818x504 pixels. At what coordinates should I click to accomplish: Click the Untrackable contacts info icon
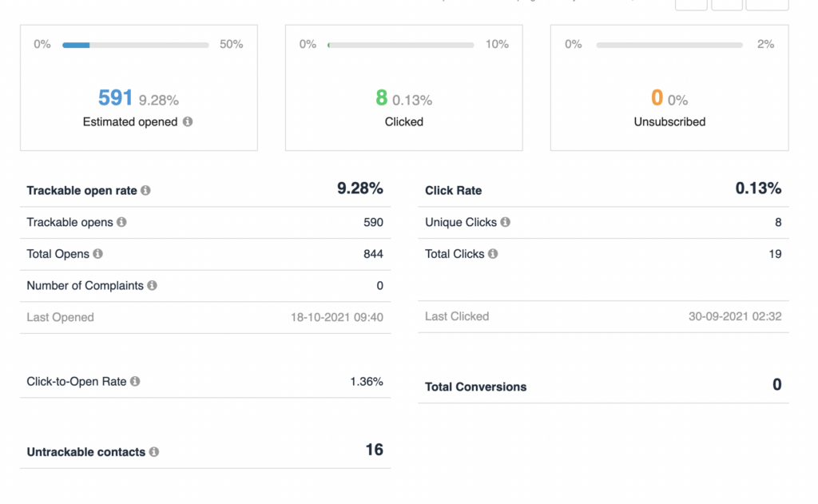[153, 452]
